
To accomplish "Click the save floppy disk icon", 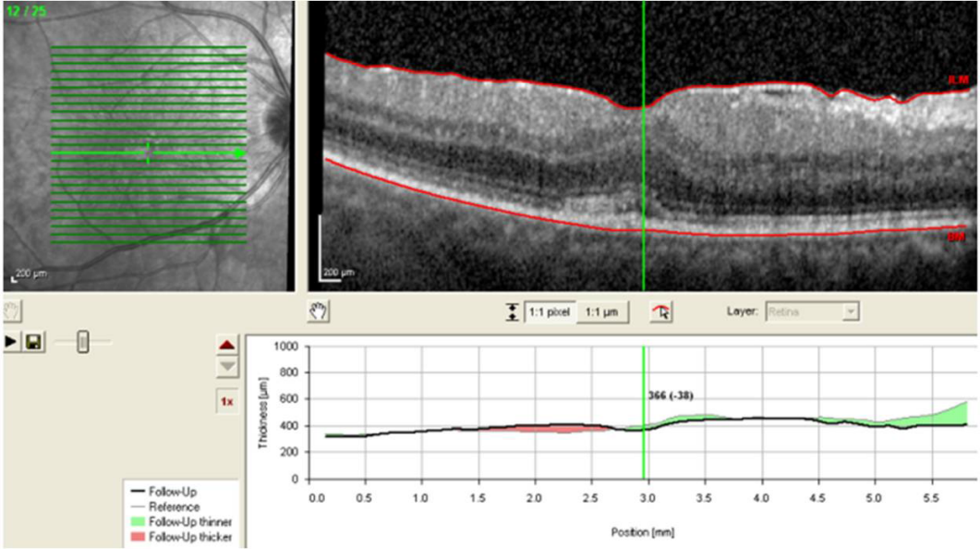I will click(32, 342).
